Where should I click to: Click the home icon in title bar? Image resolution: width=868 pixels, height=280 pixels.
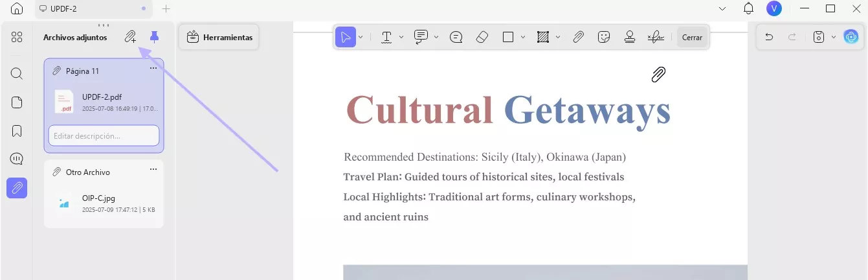pos(17,8)
